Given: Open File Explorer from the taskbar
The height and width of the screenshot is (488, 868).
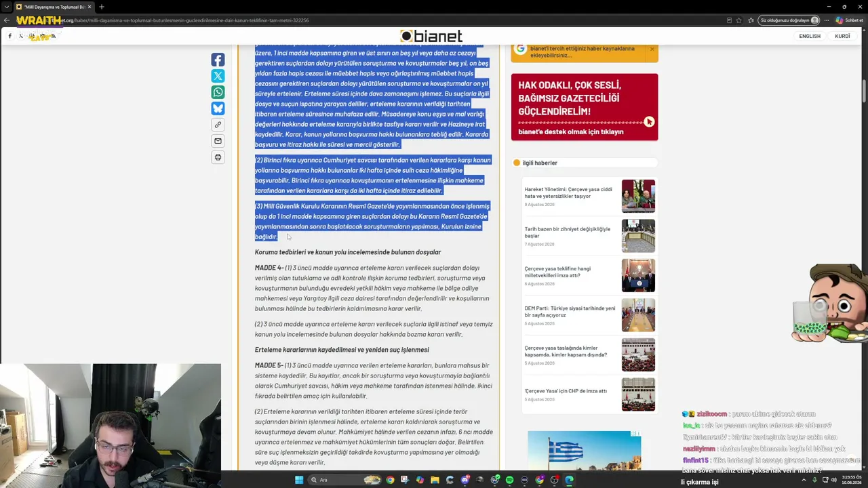Looking at the screenshot, I should [x=435, y=480].
